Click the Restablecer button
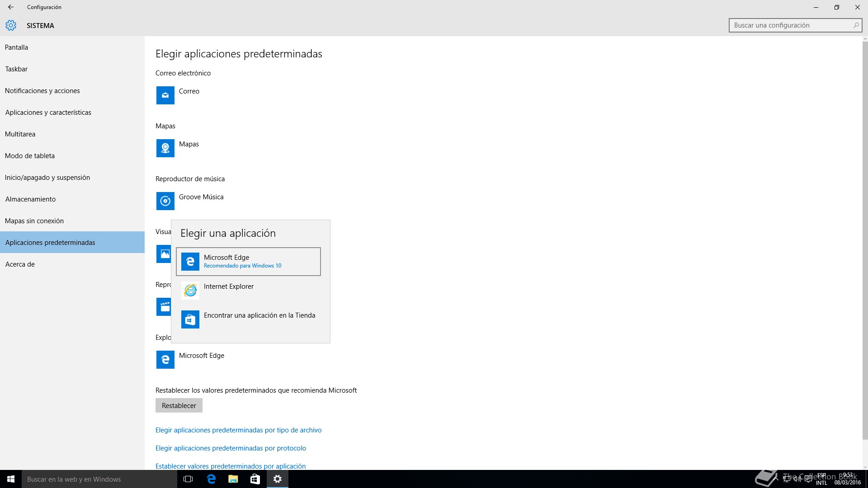Viewport: 868px width, 488px height. tap(179, 405)
